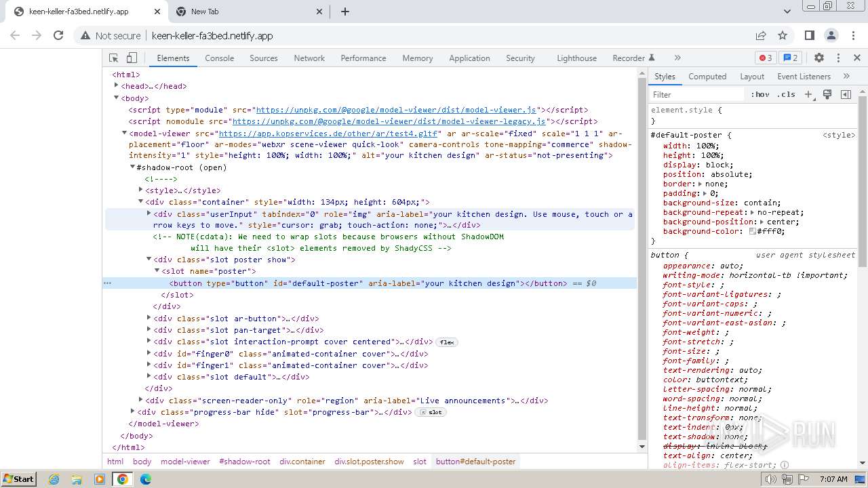
Task: Show more DevTools panels chevron
Action: click(677, 58)
